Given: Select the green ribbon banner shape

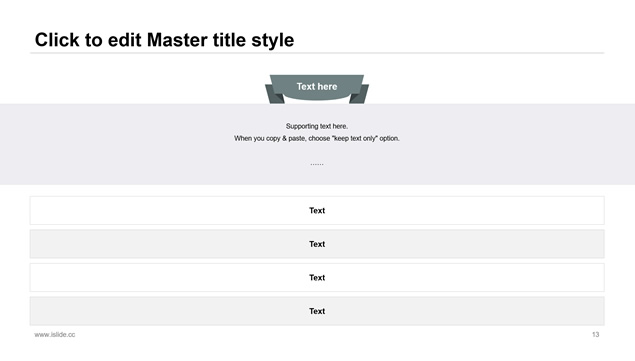Looking at the screenshot, I should 317,89.
